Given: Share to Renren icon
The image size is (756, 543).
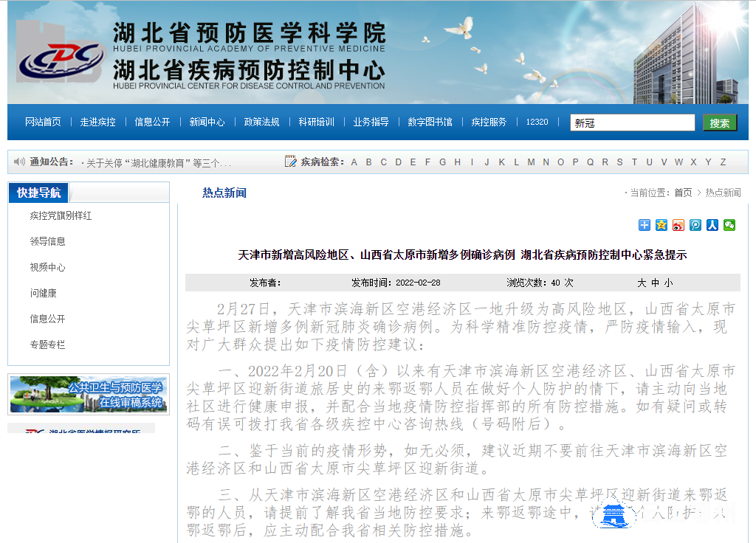Looking at the screenshot, I should 712,225.
